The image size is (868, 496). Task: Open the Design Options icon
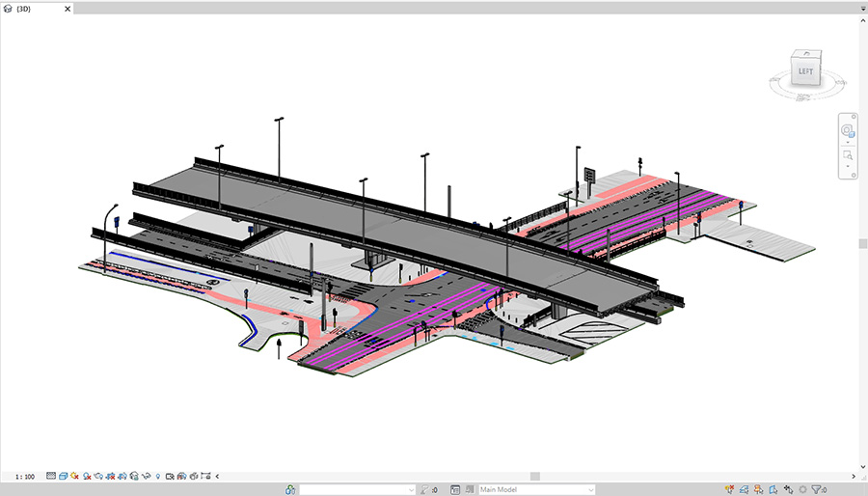click(455, 490)
